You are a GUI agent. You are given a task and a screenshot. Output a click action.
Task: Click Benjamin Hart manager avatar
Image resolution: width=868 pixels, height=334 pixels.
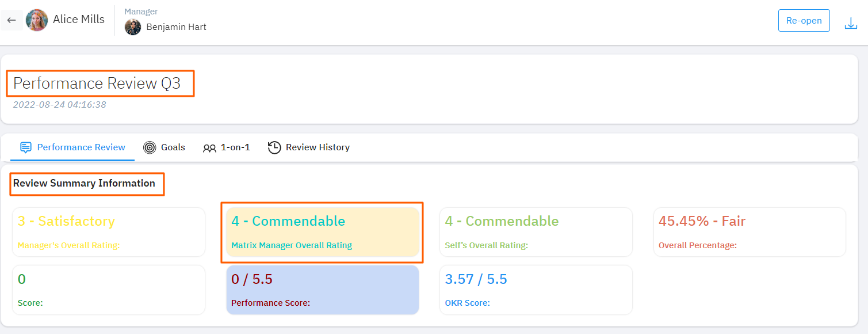point(133,27)
